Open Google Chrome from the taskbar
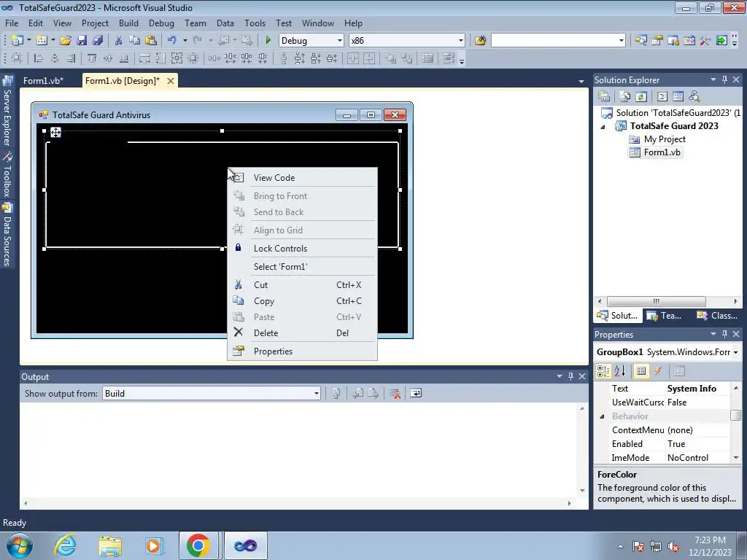 point(198,545)
